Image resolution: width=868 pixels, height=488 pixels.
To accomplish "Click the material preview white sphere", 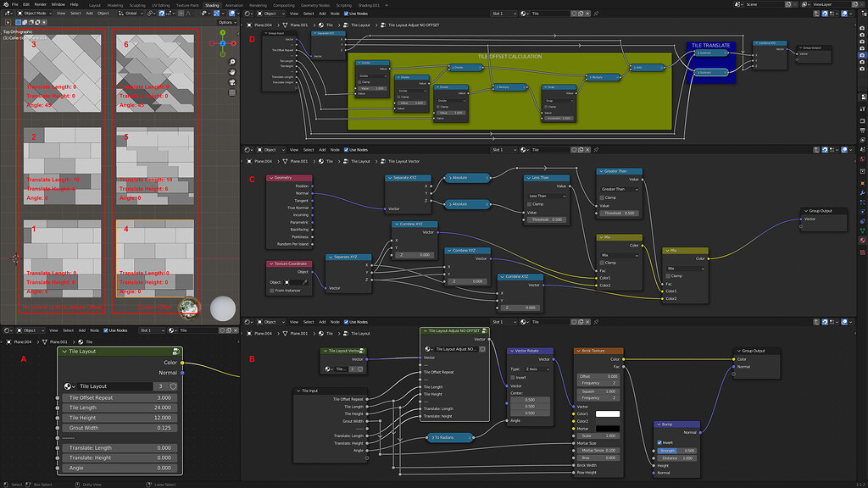I will tap(223, 308).
